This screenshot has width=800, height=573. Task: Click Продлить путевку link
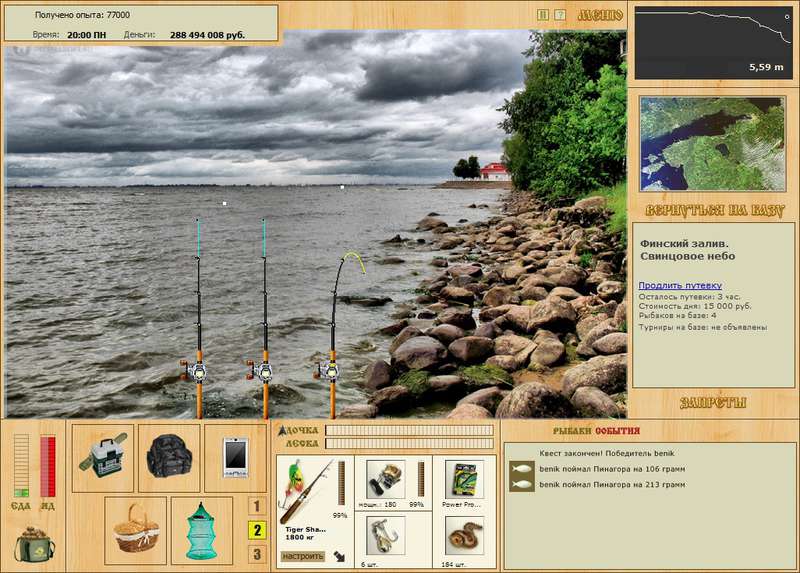pos(680,285)
